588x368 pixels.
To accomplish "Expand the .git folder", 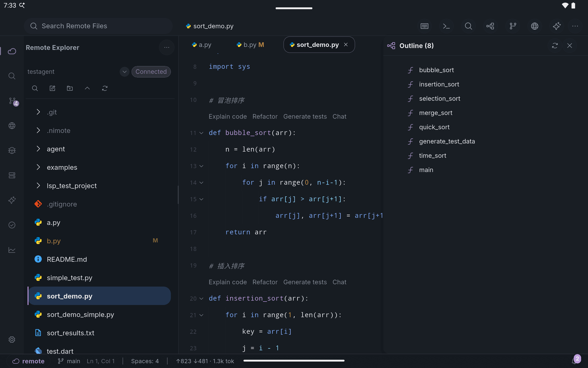I will 38,112.
